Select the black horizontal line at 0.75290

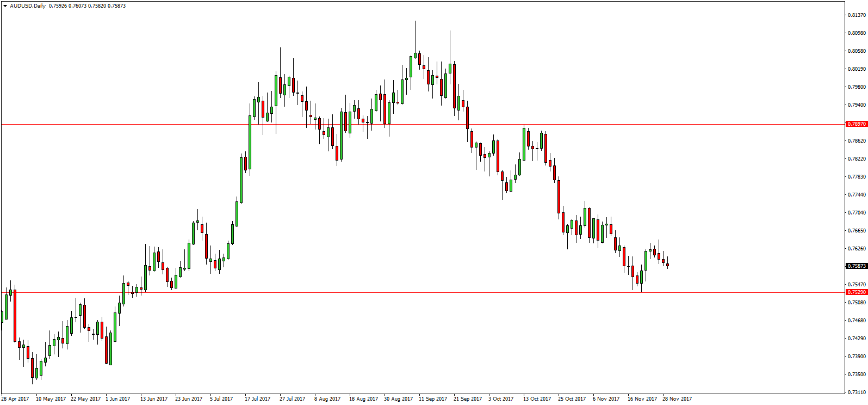coord(423,293)
